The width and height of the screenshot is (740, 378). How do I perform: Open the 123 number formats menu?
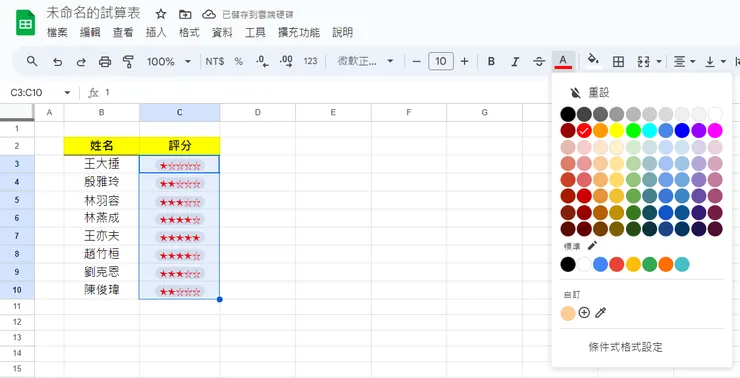pyautogui.click(x=310, y=61)
